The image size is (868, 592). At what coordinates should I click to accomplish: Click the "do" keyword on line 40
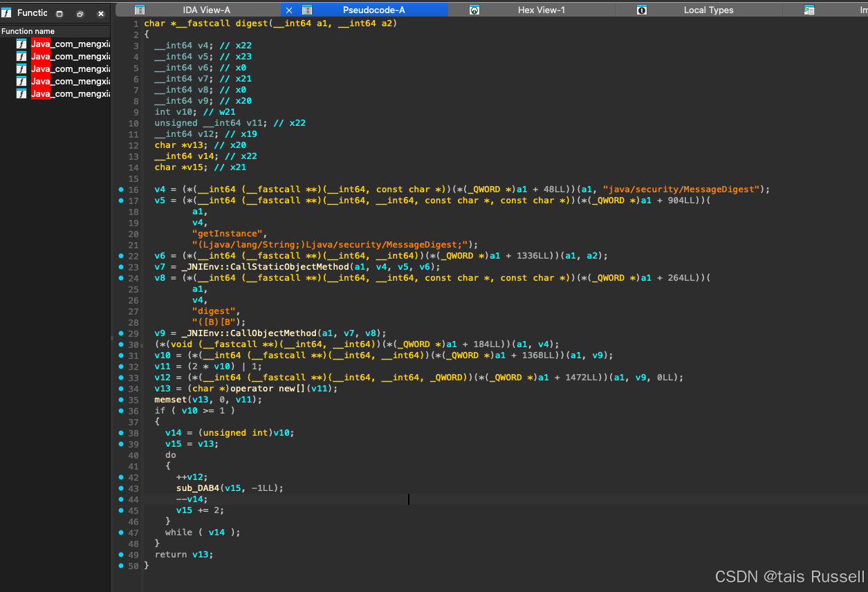171,455
